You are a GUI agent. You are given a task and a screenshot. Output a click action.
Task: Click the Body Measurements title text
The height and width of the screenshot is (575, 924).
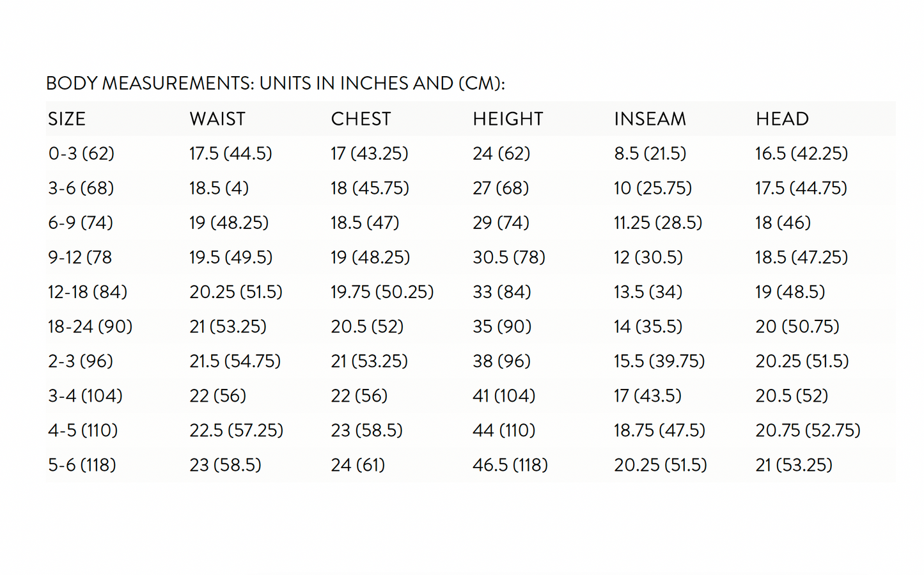coord(276,84)
